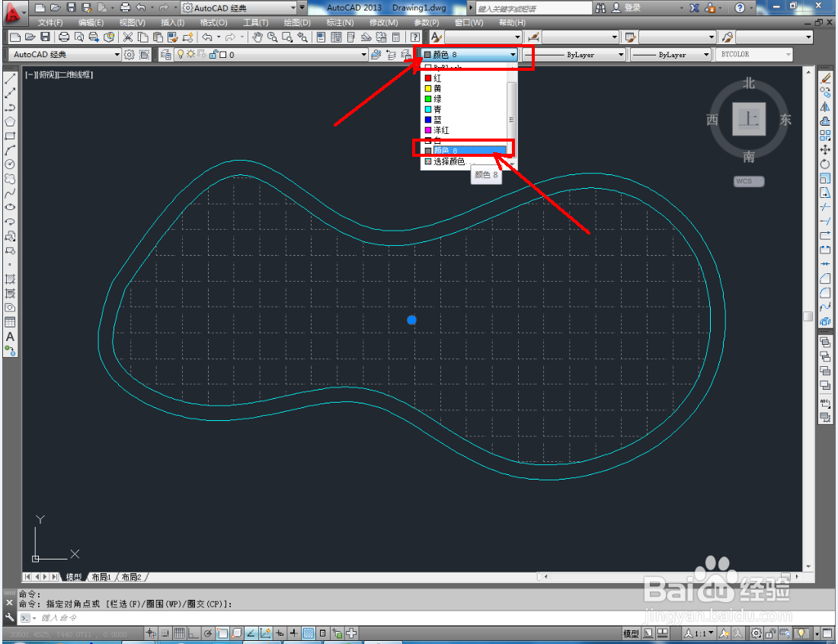This screenshot has height=644, width=838.
Task: Open the quick access AutoCAD 经典 workspace dropdown
Action: coord(239,8)
